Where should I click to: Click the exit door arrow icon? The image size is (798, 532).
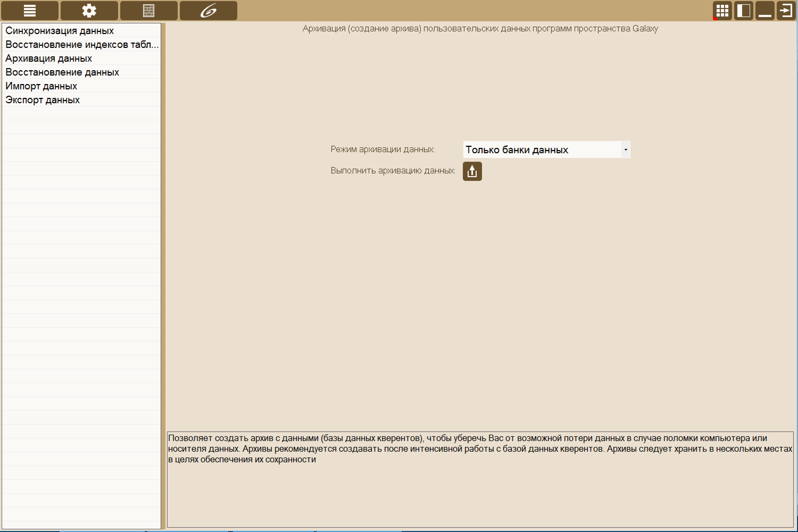click(786, 11)
